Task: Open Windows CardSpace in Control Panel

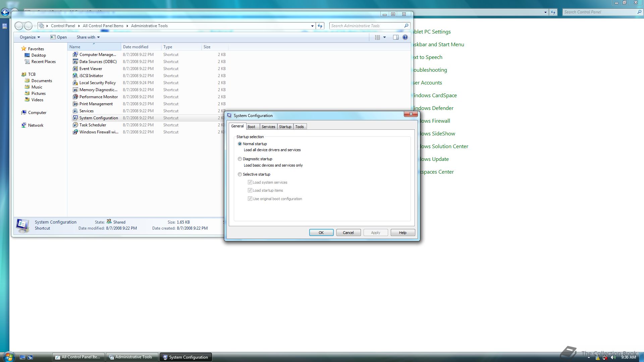Action: point(435,96)
